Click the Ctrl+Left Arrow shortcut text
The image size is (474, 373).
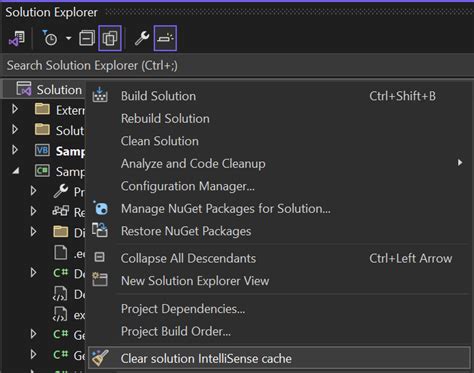(x=411, y=259)
